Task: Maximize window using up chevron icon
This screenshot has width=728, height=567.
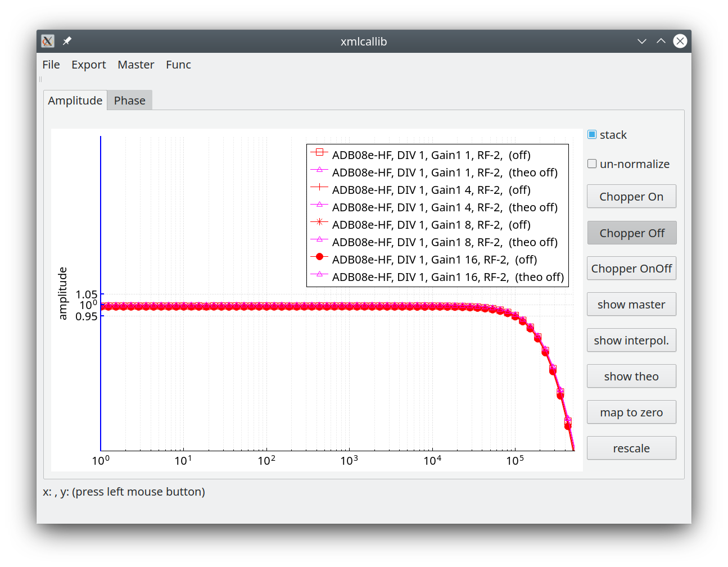Action: click(661, 41)
